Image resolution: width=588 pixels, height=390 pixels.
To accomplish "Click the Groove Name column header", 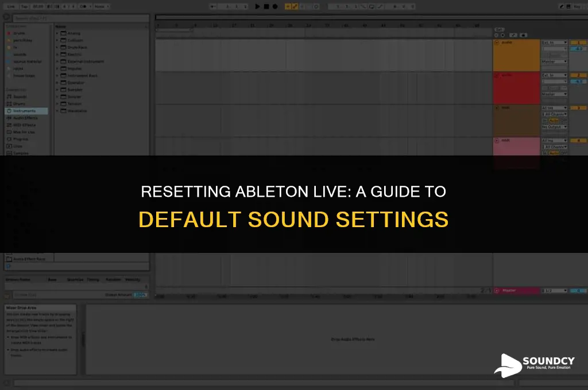I will coord(18,279).
